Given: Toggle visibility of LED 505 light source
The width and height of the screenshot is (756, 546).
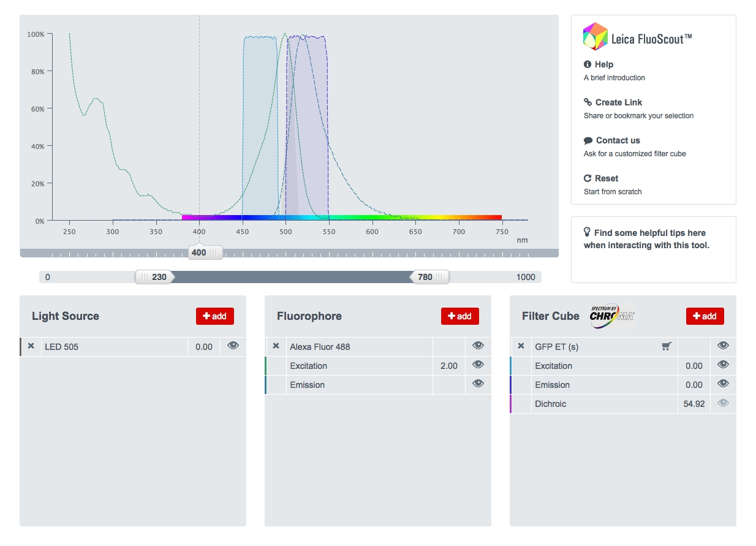Looking at the screenshot, I should (x=233, y=346).
